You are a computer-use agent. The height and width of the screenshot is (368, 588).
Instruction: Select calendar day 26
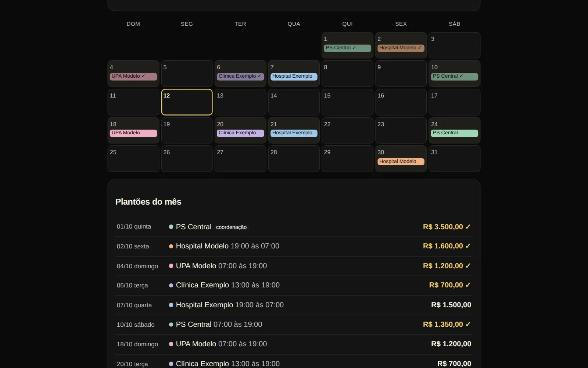(x=187, y=159)
